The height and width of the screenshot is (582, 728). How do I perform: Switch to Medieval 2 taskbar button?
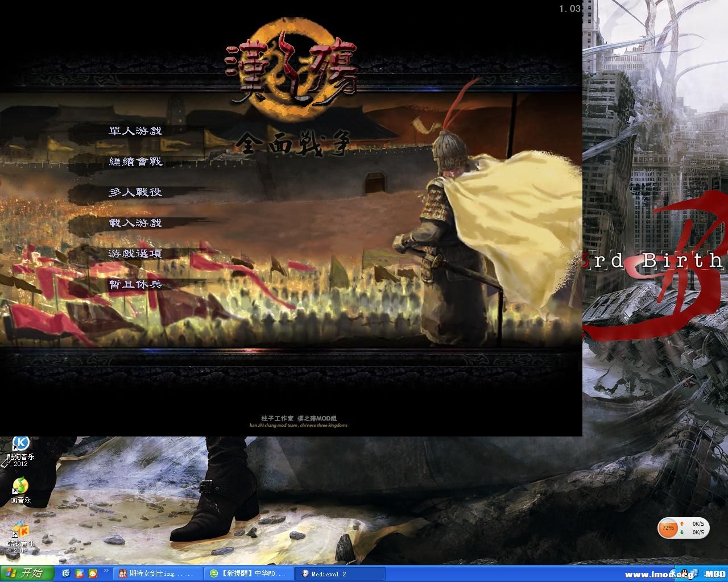click(340, 573)
